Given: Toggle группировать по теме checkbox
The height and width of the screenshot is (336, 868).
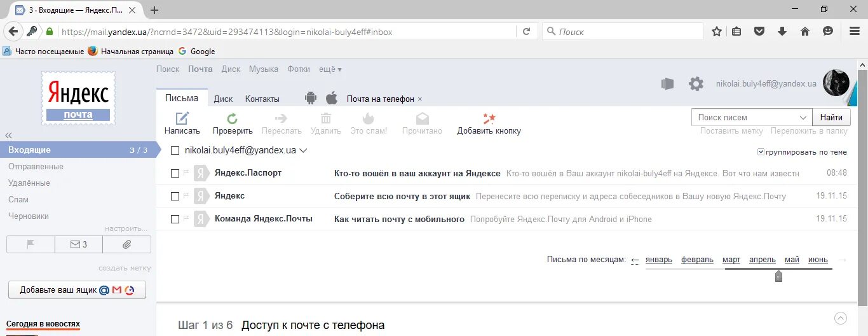Looking at the screenshot, I should pyautogui.click(x=761, y=153).
